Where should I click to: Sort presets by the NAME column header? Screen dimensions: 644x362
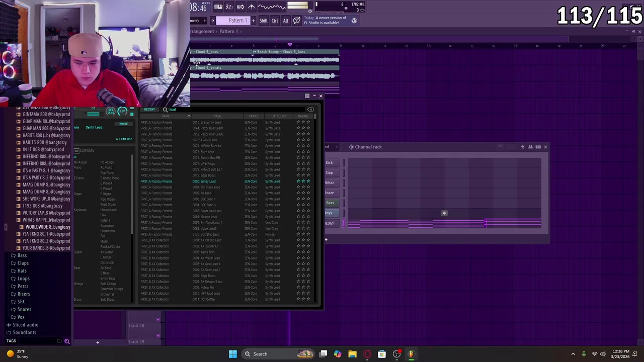pyautogui.click(x=217, y=116)
